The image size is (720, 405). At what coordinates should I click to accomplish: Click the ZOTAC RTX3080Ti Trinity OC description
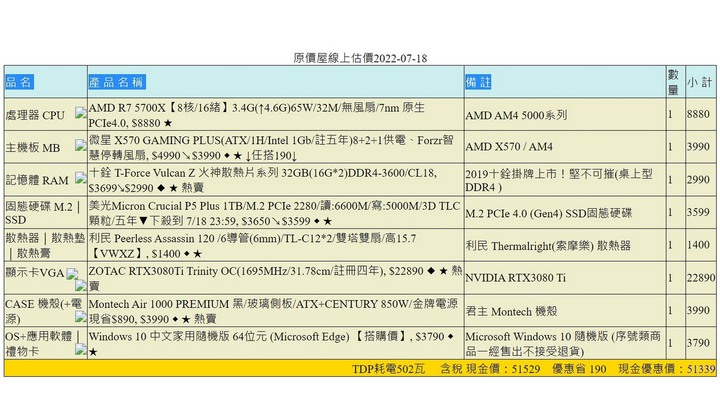pos(275,278)
